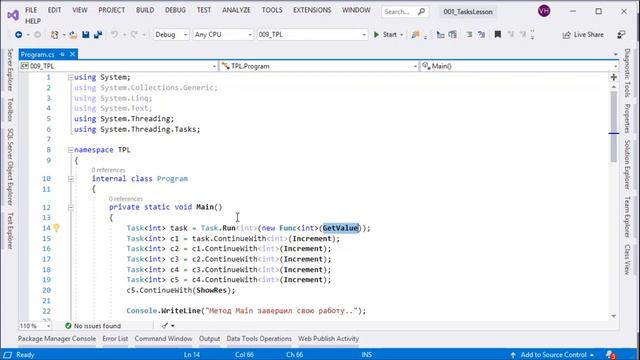Switch to the Error List tab
640x360 pixels.
click(115, 339)
